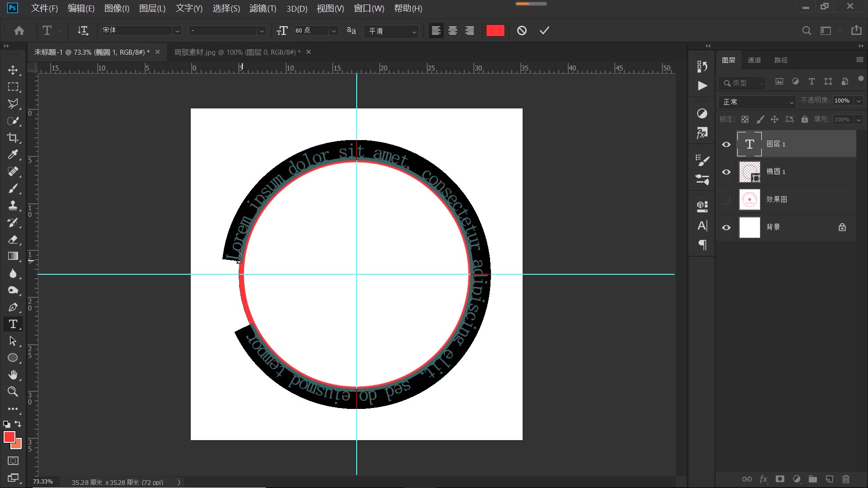Select the Move tool

[x=13, y=70]
